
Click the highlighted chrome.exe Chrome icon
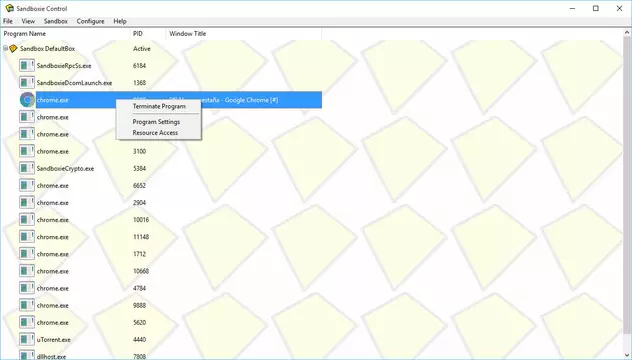pos(27,100)
